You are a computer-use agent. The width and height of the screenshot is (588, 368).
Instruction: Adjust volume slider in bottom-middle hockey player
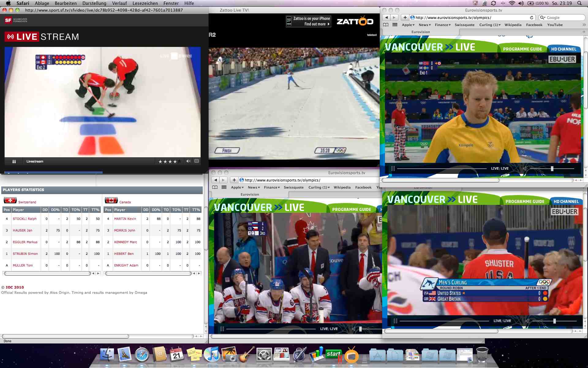coord(360,329)
